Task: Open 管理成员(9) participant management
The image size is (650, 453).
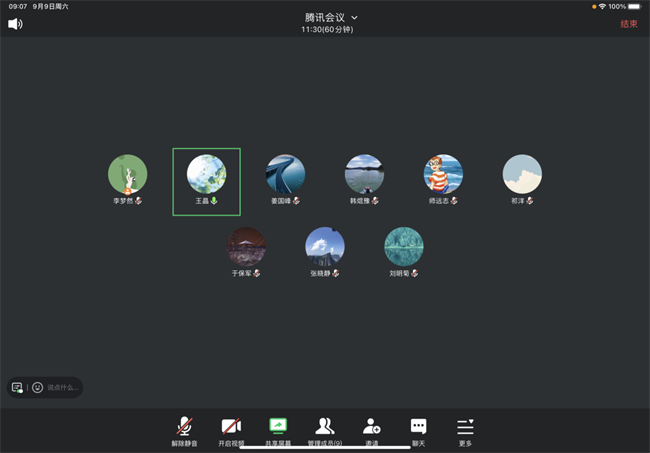Action: coord(325,431)
